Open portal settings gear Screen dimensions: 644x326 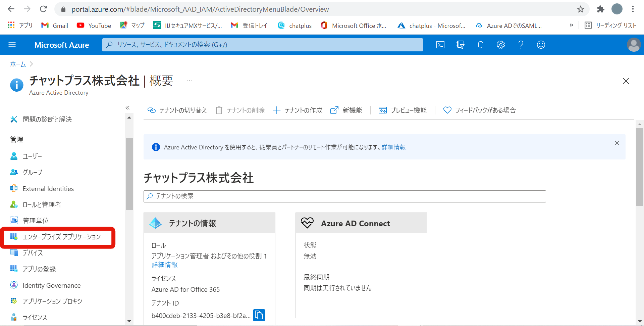point(500,45)
